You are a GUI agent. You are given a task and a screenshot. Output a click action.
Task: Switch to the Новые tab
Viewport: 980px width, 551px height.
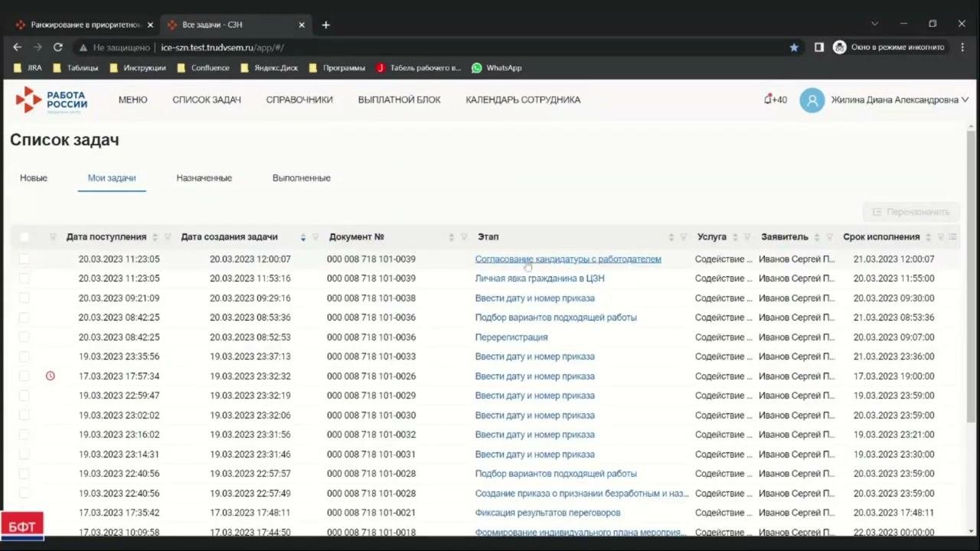34,178
